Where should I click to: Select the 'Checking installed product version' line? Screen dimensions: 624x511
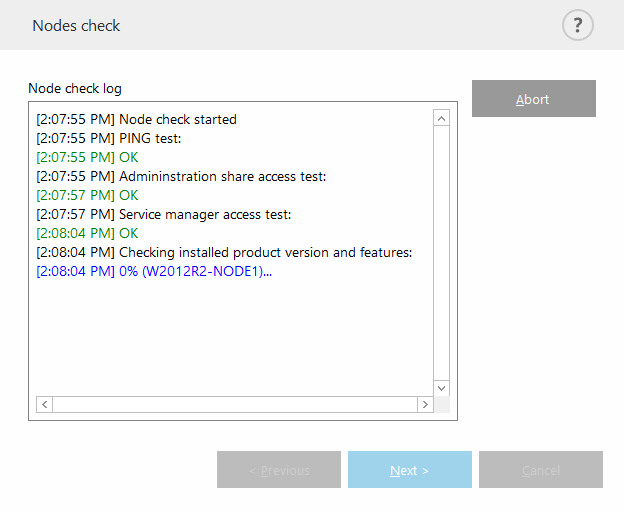click(225, 252)
